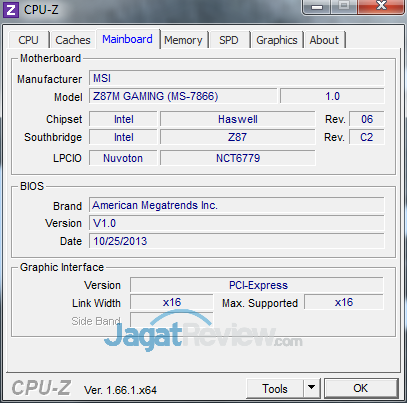Viewport: 407px width, 403px height.
Task: Click the CPU-Z purple app icon
Action: 11,10
